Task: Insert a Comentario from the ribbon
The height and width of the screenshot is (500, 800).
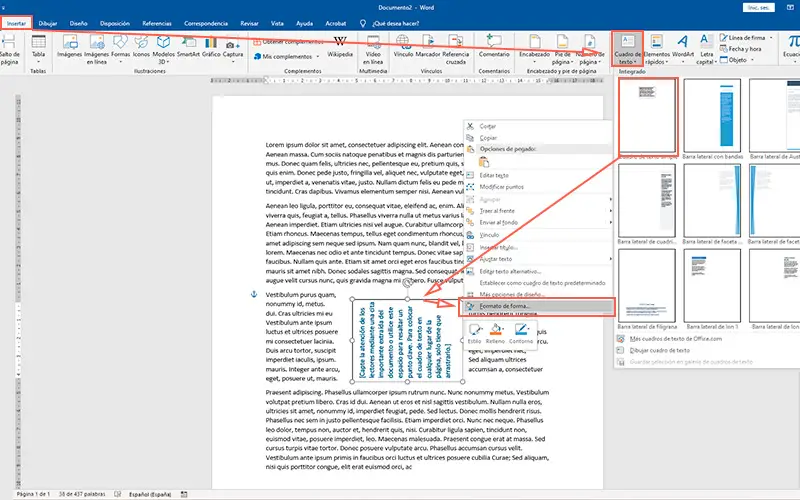Action: tap(494, 46)
